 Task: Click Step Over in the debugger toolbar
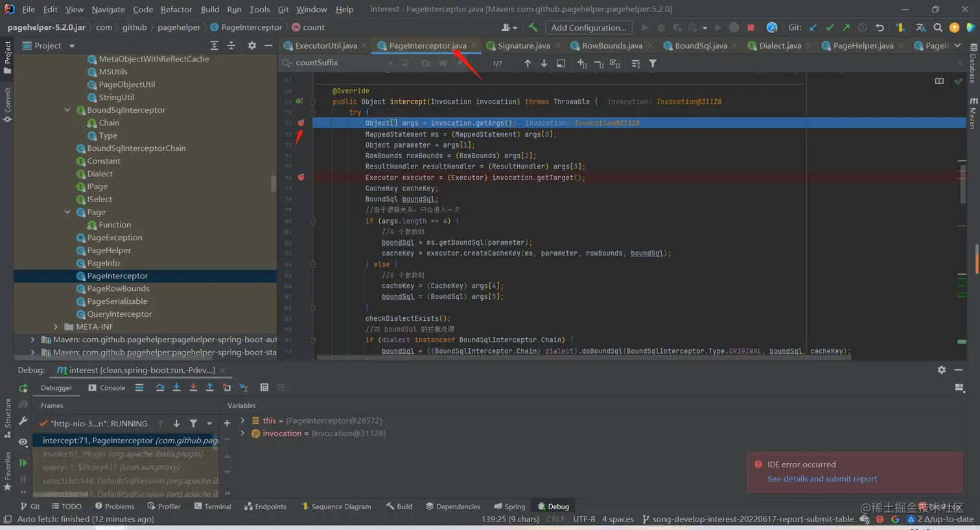pyautogui.click(x=160, y=387)
